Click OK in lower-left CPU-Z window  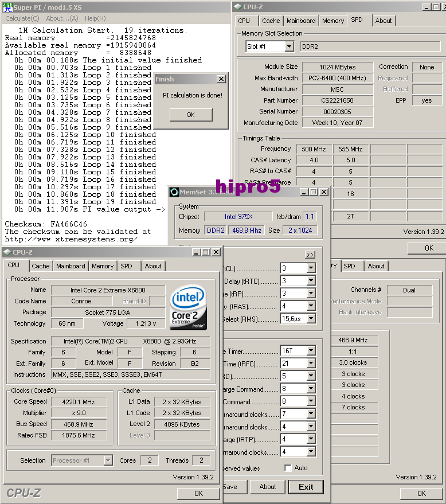(x=198, y=494)
